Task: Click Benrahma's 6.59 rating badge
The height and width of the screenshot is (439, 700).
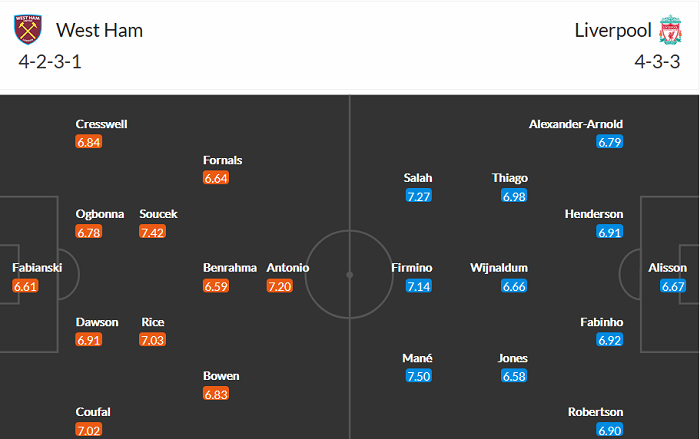Action: coord(216,286)
